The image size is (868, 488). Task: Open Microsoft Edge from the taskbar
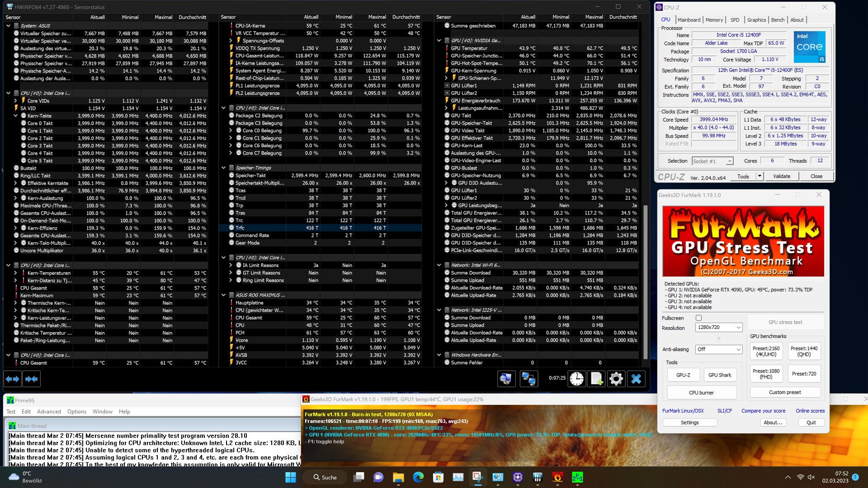[x=418, y=477]
